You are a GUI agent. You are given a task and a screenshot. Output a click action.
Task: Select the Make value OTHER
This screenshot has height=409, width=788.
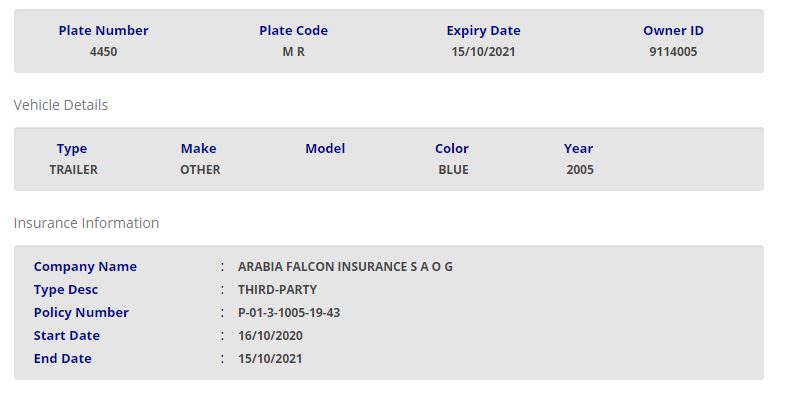pyautogui.click(x=200, y=169)
